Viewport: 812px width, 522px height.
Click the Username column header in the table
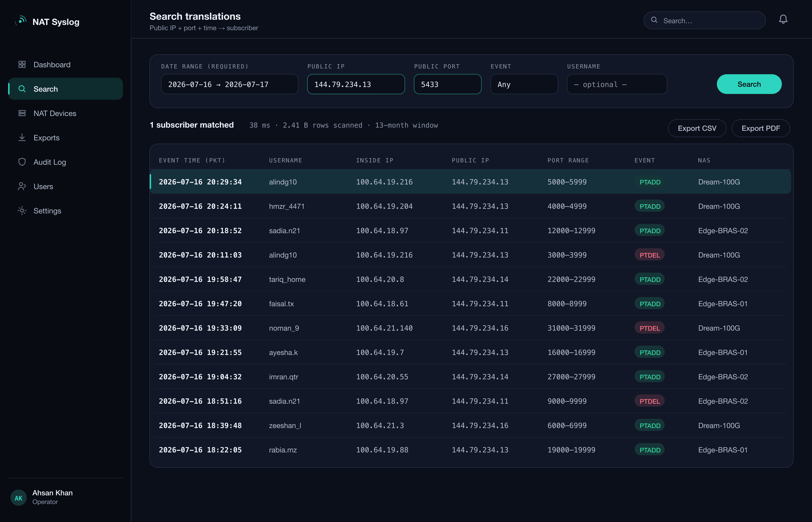285,160
